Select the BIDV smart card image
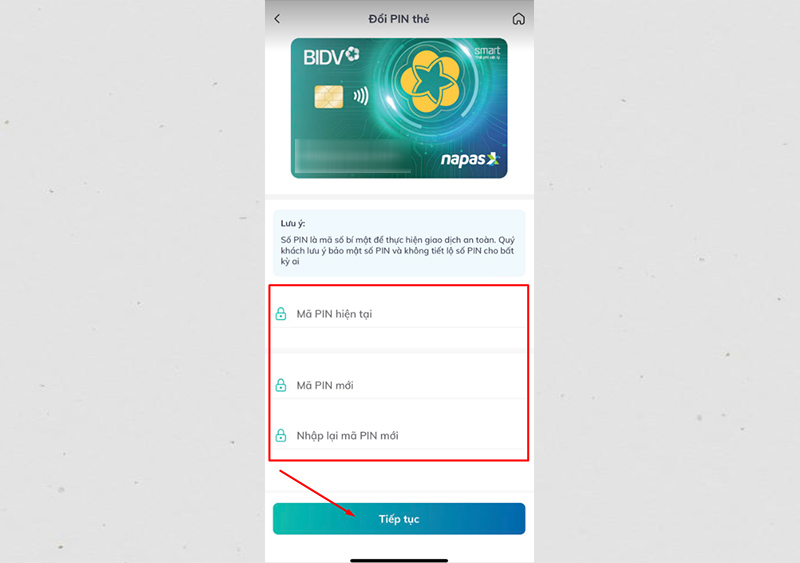This screenshot has height=563, width=800. click(399, 108)
